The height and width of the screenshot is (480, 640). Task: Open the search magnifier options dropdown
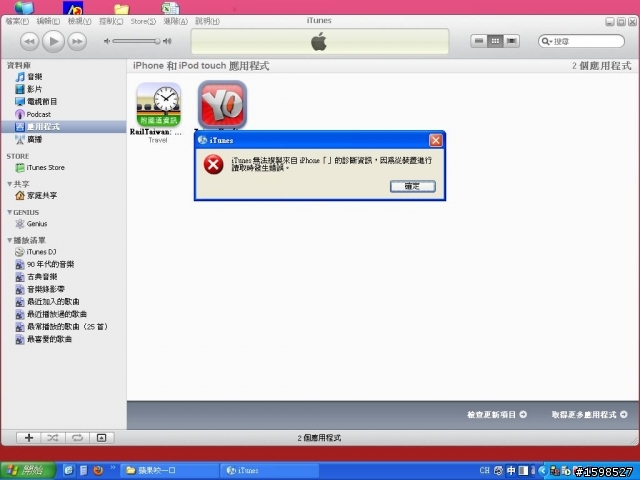click(x=547, y=41)
